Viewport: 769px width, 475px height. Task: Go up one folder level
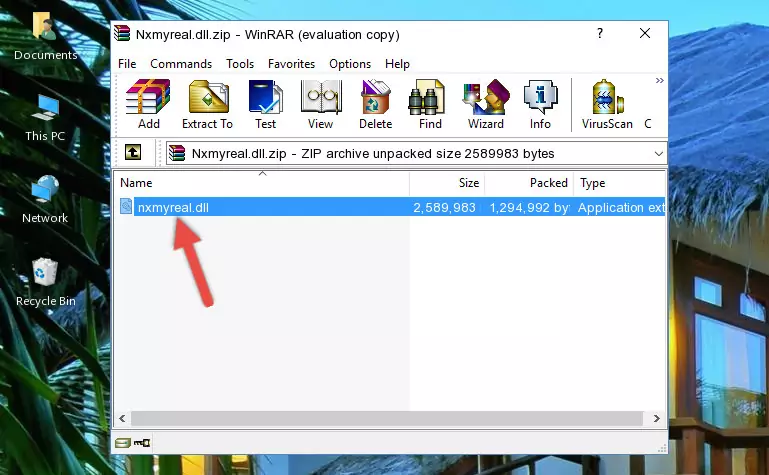pyautogui.click(x=133, y=152)
